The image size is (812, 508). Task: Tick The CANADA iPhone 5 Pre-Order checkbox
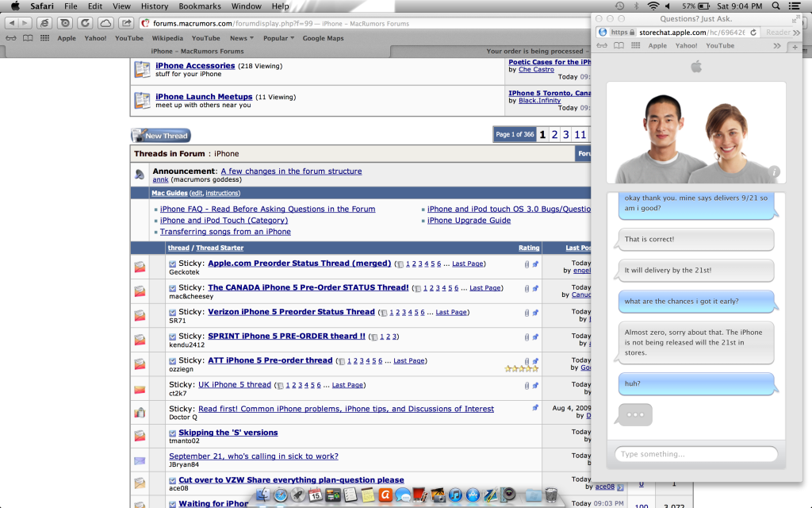[x=172, y=288]
